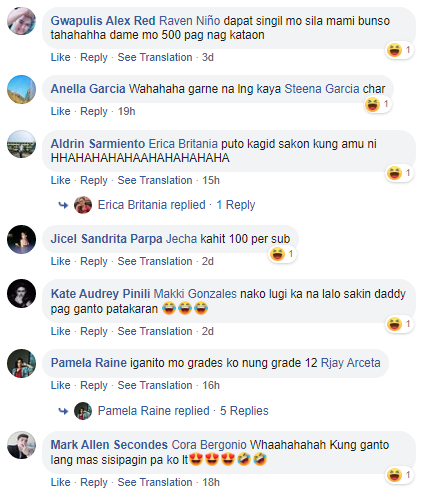Like Gwapulis Alex Red's comment
The height and width of the screenshot is (492, 441).
pos(60,57)
